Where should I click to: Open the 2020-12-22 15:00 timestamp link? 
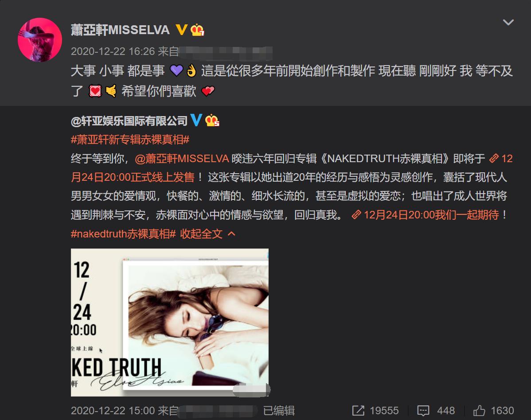tap(113, 411)
